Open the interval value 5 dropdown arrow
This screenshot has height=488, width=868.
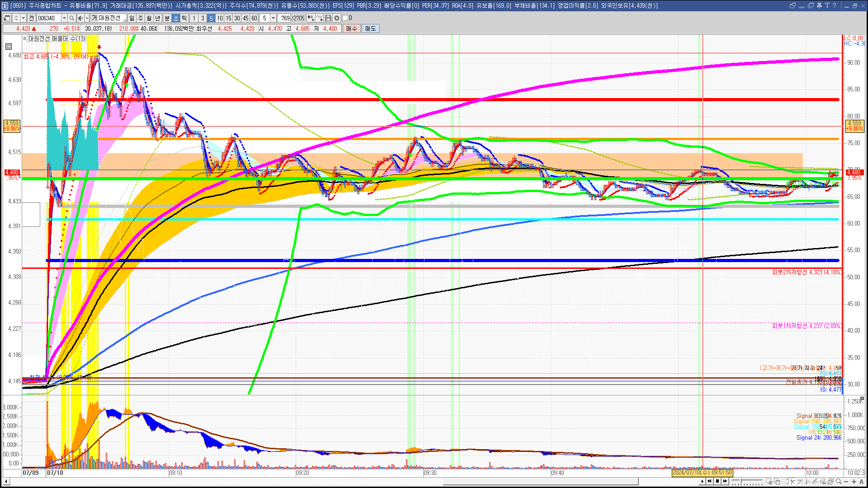coord(273,18)
